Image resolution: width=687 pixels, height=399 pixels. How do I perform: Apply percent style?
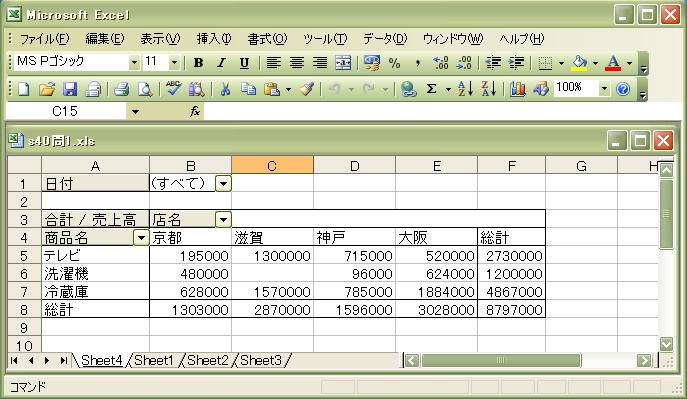(394, 63)
